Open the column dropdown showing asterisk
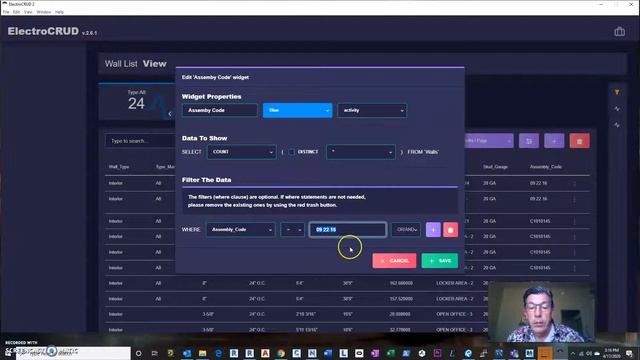 click(361, 152)
